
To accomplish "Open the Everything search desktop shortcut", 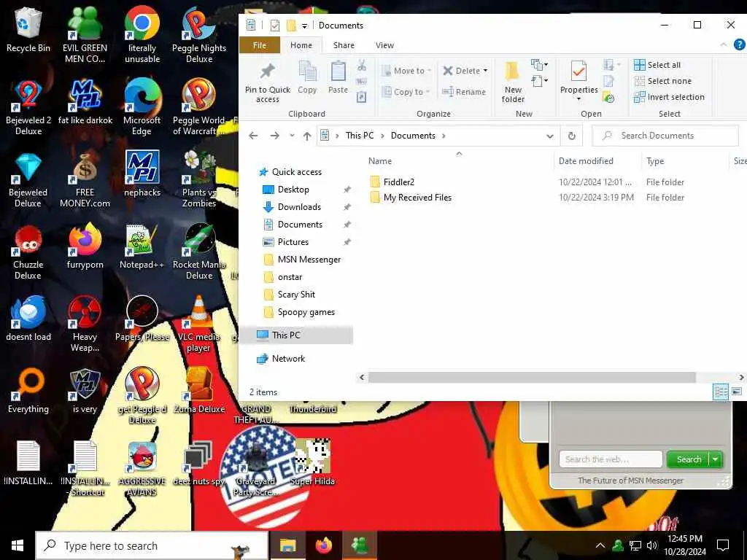I will point(28,391).
